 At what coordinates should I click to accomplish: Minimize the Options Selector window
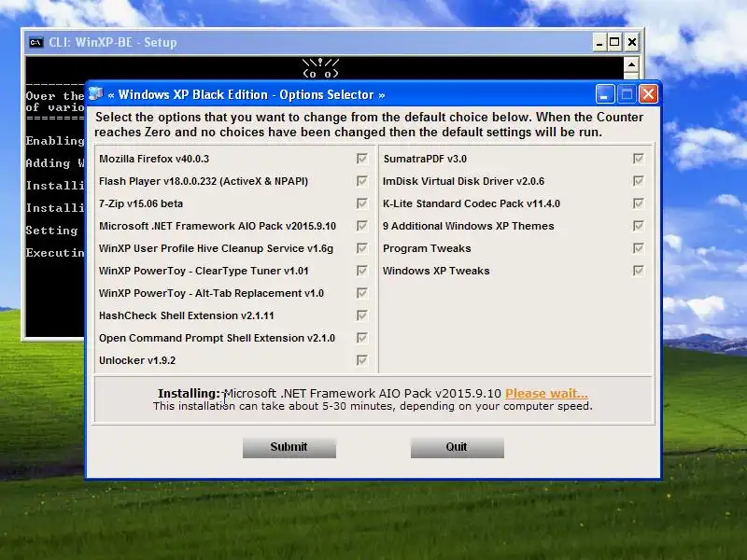(x=605, y=94)
